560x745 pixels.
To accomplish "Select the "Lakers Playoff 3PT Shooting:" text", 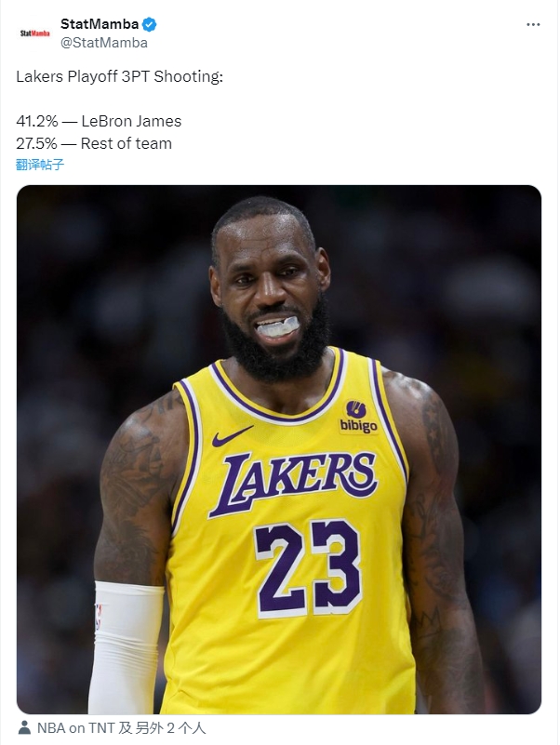I will (x=119, y=76).
